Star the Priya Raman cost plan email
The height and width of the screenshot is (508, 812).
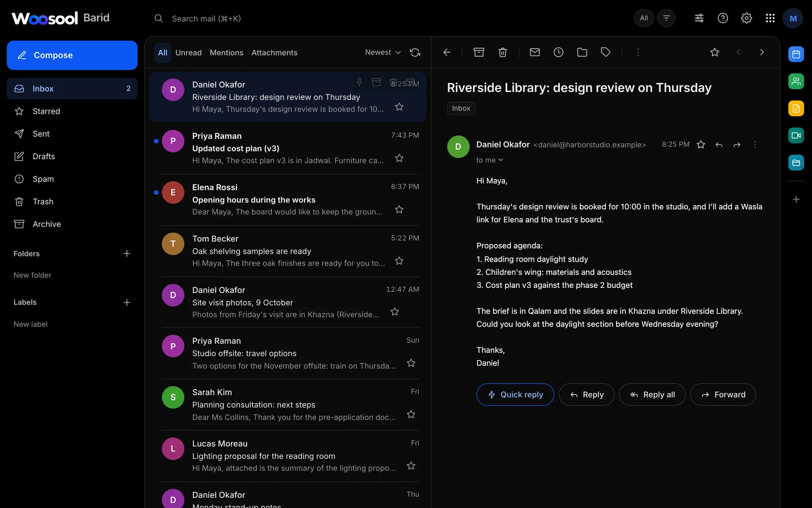(x=399, y=158)
